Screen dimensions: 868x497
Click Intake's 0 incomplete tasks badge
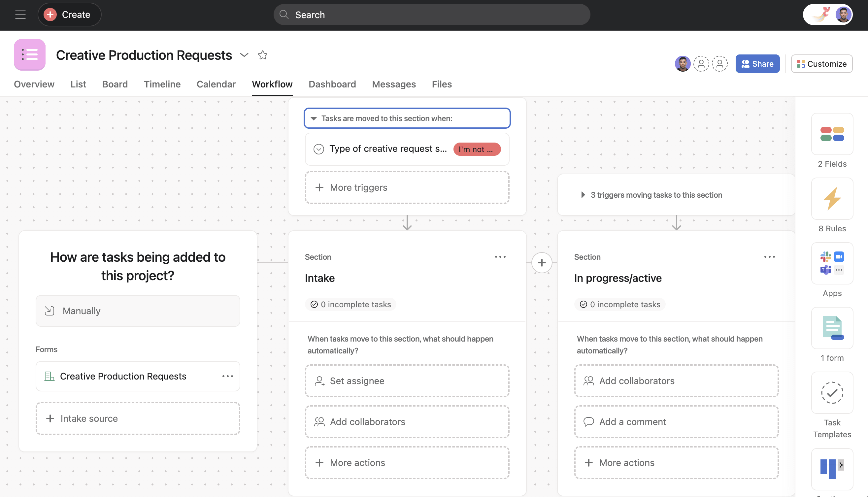click(351, 305)
